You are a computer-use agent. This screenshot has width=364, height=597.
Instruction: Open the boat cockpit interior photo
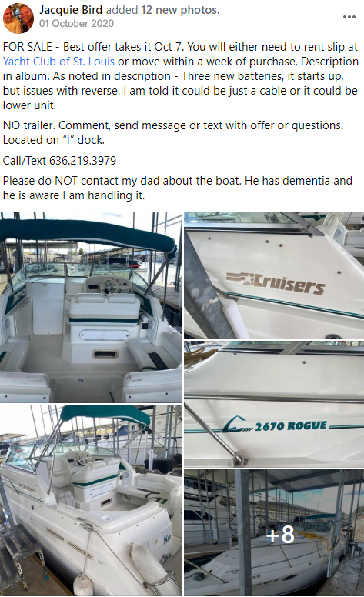[x=91, y=307]
